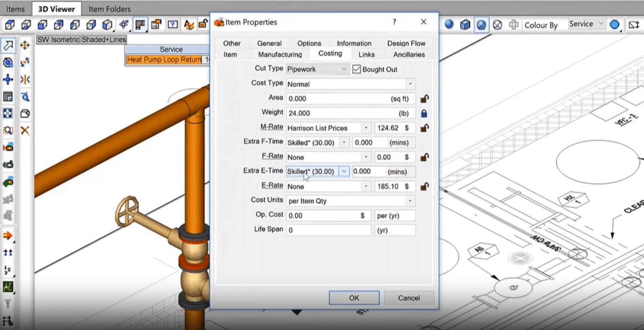This screenshot has width=644, height=330.
Task: Click the camera icon in left toolbar
Action: [x=8, y=165]
